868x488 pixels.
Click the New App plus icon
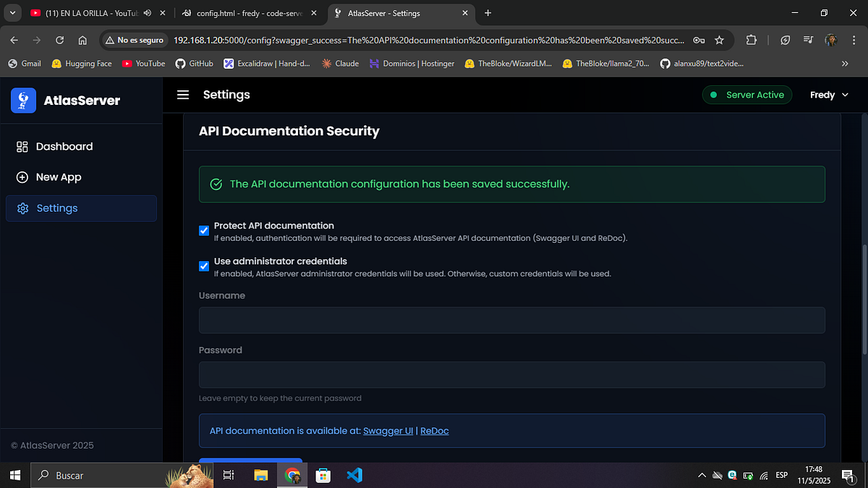(23, 177)
